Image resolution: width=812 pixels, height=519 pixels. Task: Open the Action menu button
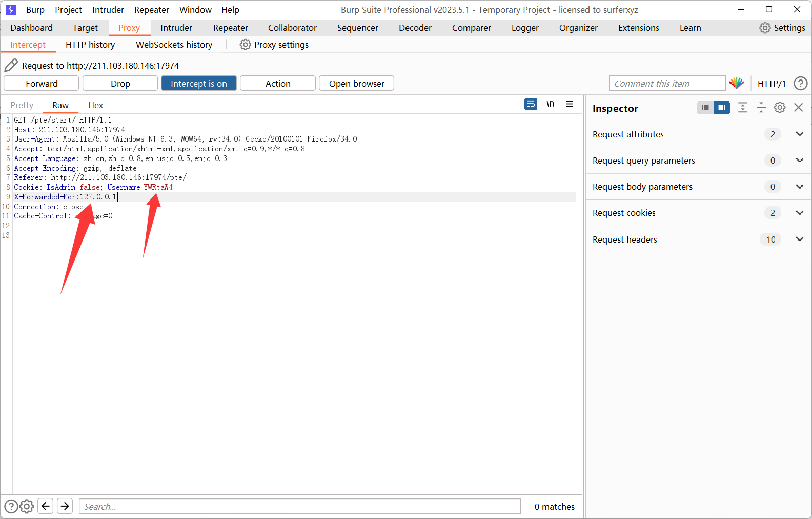[x=278, y=83]
